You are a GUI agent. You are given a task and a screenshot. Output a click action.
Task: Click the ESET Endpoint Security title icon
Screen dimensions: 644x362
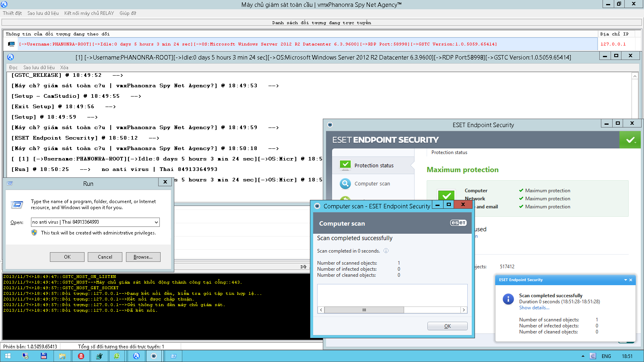click(x=330, y=125)
